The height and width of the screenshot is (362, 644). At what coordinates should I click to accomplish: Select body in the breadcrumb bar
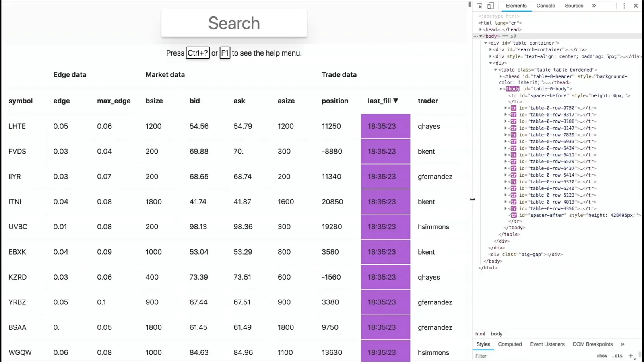point(497,334)
